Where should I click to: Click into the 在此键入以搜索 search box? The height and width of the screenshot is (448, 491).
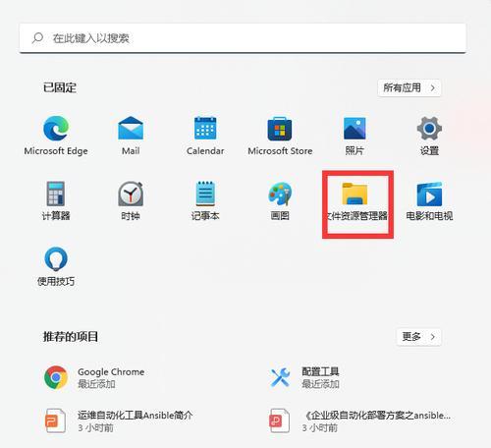click(x=243, y=38)
